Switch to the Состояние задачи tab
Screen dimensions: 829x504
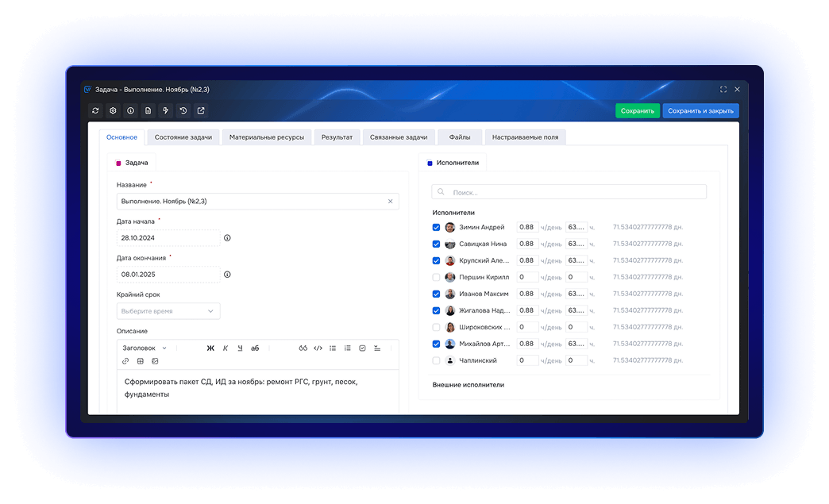point(183,137)
